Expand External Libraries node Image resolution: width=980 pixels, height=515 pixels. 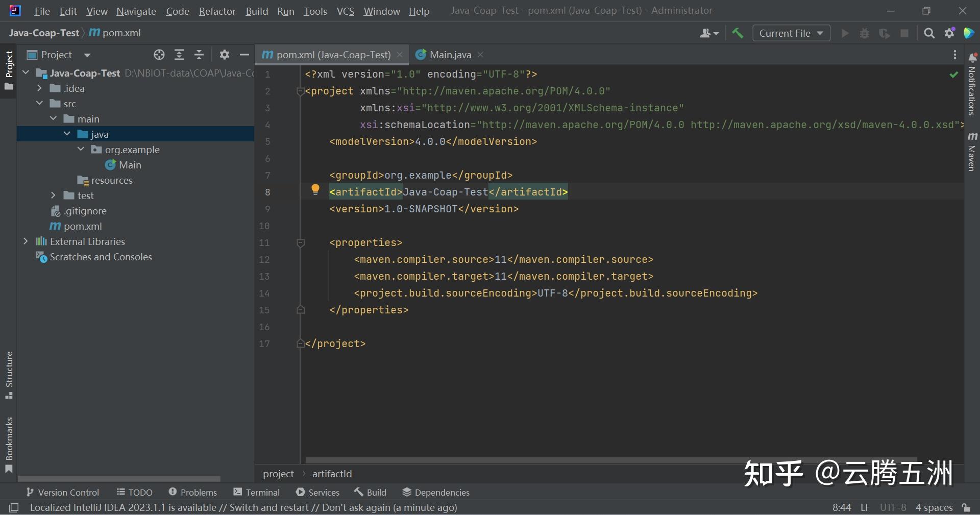click(x=26, y=241)
